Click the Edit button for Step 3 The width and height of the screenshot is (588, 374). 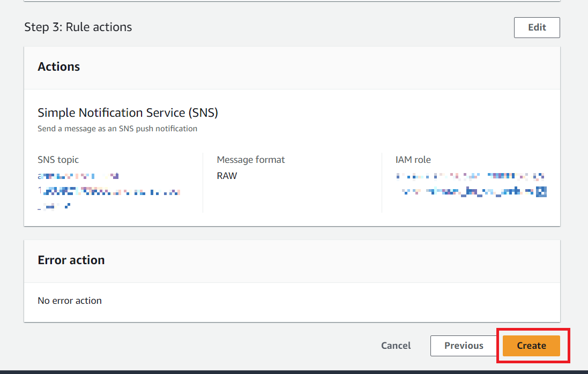coord(537,27)
